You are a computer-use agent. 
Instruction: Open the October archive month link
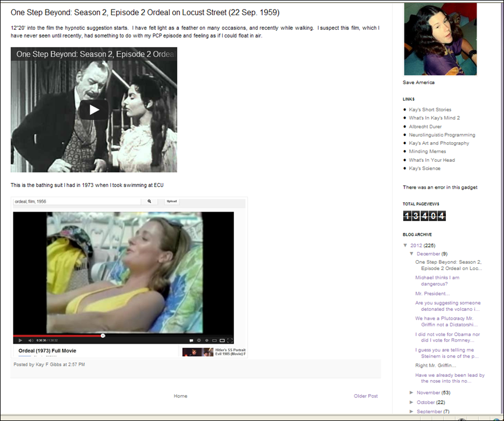click(x=426, y=403)
